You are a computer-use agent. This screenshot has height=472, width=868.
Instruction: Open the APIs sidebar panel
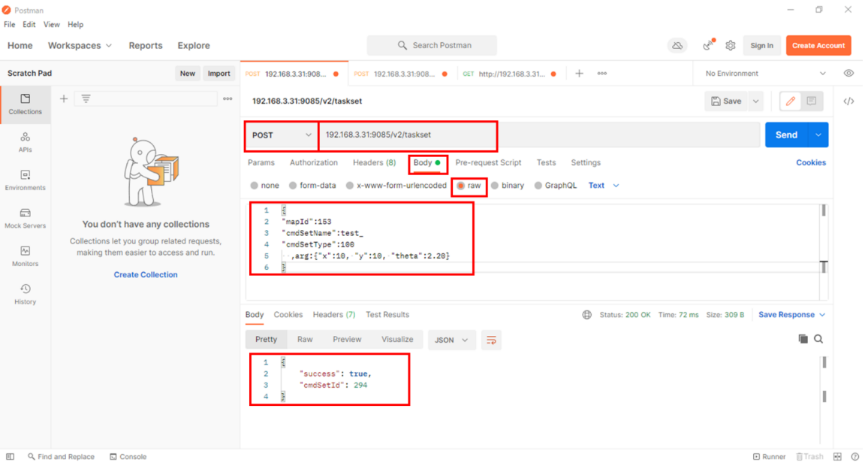pos(25,141)
